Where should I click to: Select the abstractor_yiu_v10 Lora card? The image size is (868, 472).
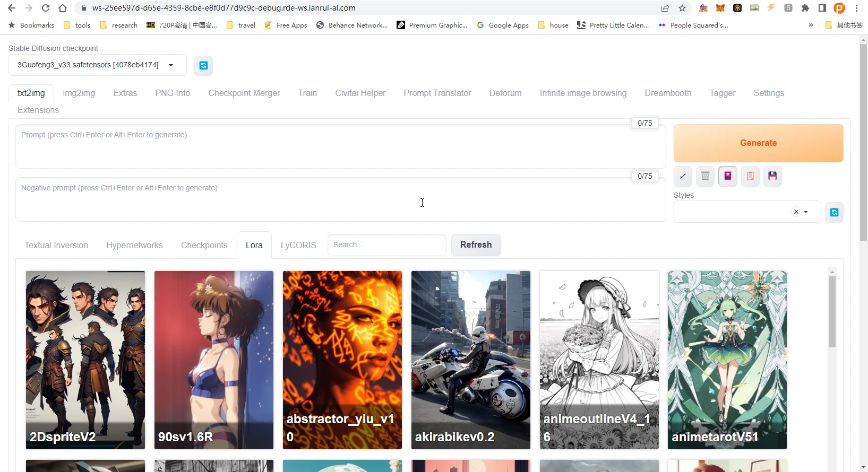click(x=342, y=360)
